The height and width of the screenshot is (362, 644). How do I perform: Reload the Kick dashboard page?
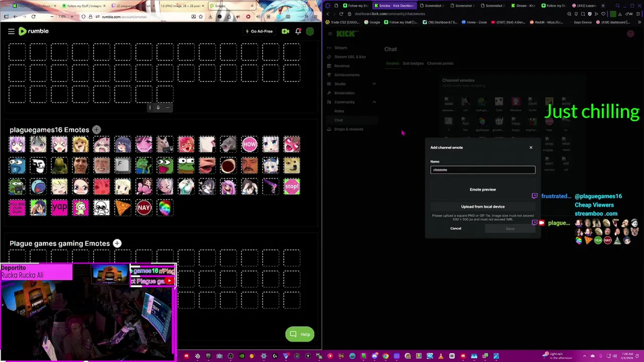click(x=341, y=14)
